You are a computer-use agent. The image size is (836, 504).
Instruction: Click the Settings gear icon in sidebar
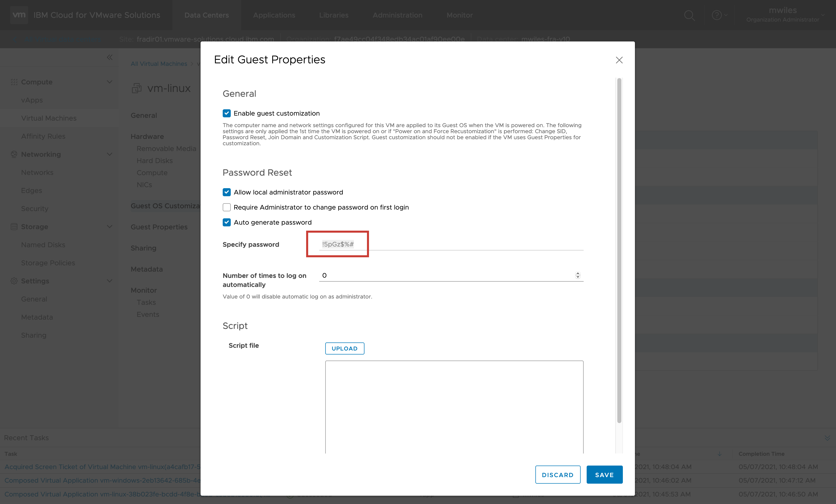[x=14, y=281]
